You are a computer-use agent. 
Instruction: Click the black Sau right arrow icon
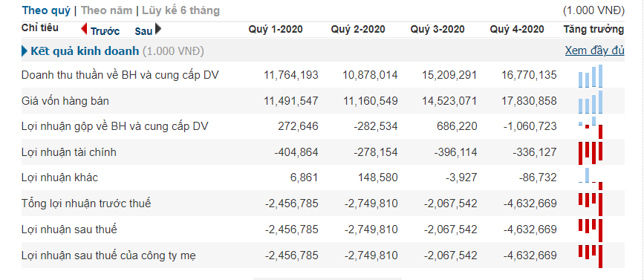(x=158, y=29)
